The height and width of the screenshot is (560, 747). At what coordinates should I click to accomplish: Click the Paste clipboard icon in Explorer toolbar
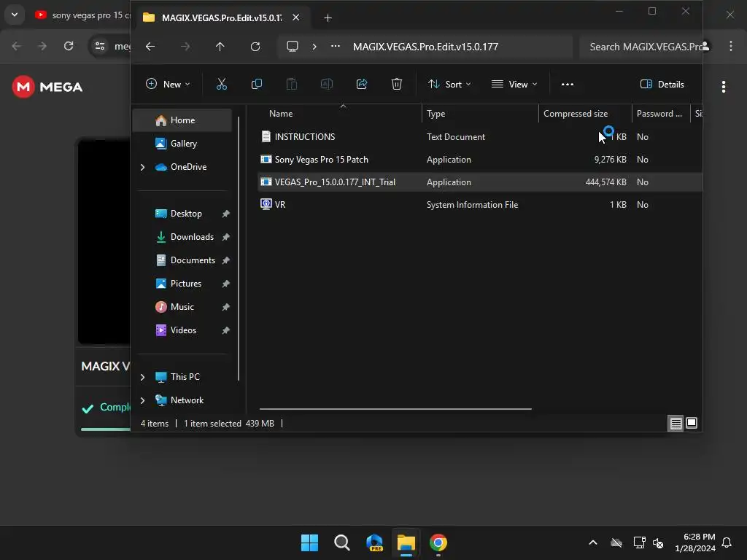tap(292, 85)
